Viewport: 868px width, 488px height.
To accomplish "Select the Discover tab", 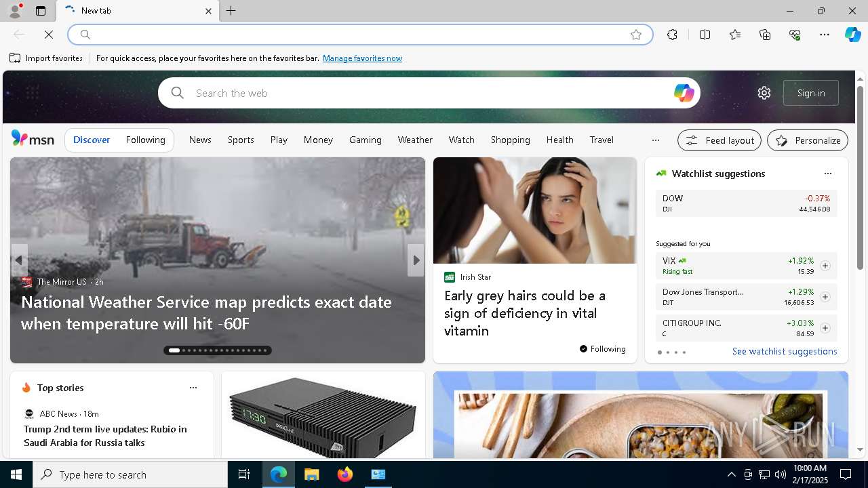I will [x=92, y=140].
